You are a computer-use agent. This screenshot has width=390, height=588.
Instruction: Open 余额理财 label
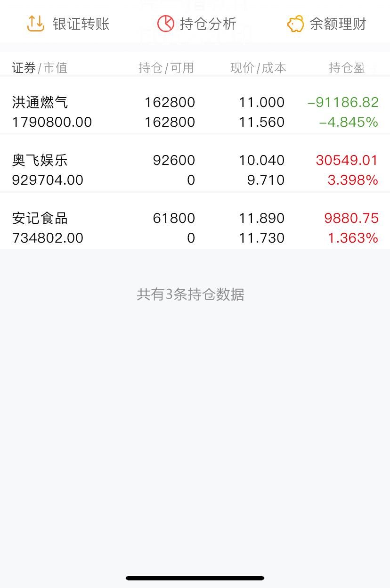[338, 24]
